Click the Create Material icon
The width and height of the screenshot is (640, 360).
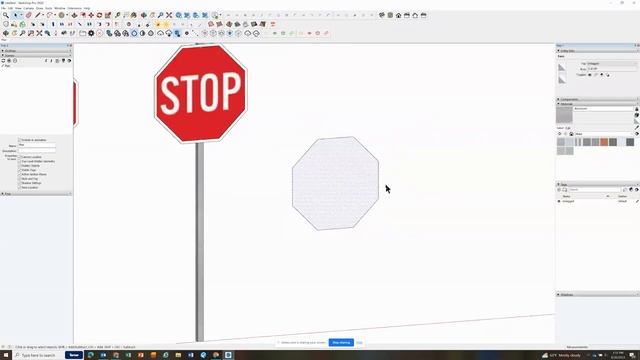tap(637, 115)
